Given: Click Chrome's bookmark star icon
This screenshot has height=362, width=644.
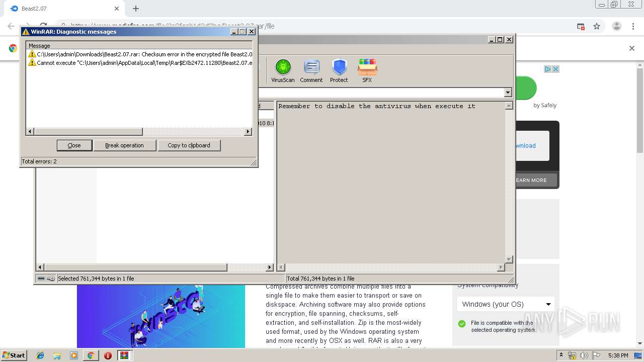Looking at the screenshot, I should pyautogui.click(x=597, y=26).
